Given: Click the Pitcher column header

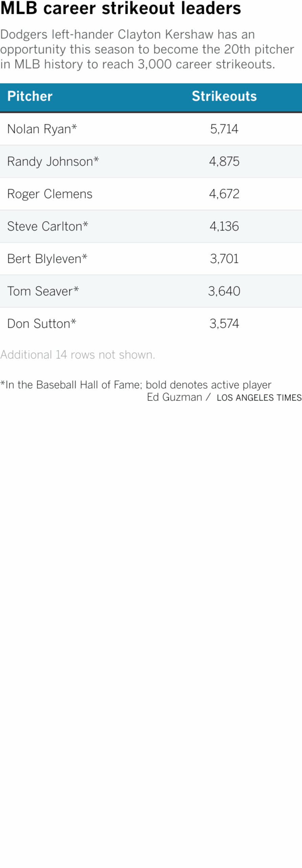Looking at the screenshot, I should pos(30,96).
